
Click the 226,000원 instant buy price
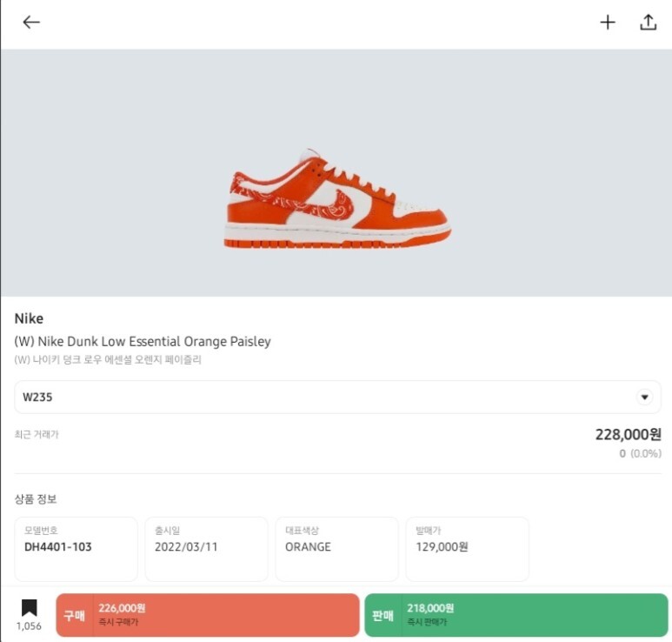(x=122, y=608)
